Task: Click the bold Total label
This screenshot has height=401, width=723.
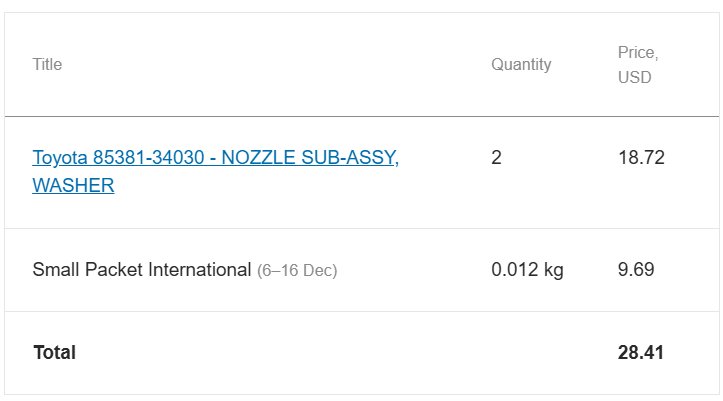Action: tap(54, 353)
